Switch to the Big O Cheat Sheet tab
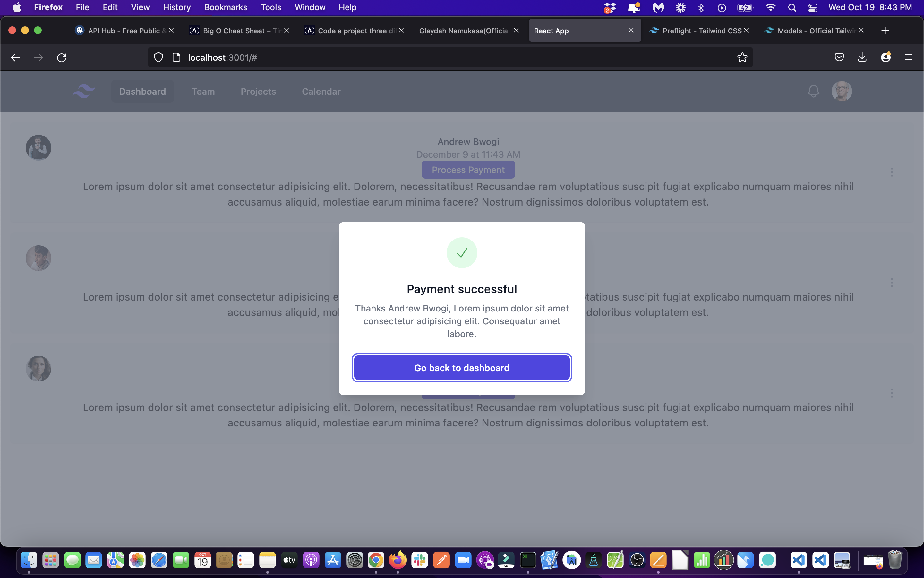The width and height of the screenshot is (924, 578). (239, 31)
